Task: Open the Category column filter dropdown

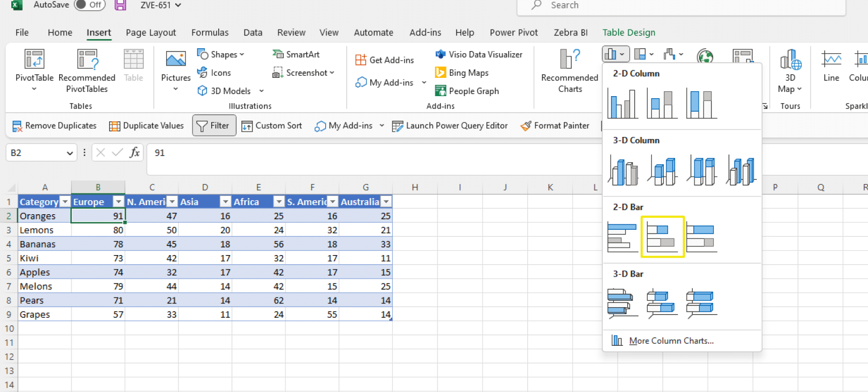Action: point(65,202)
